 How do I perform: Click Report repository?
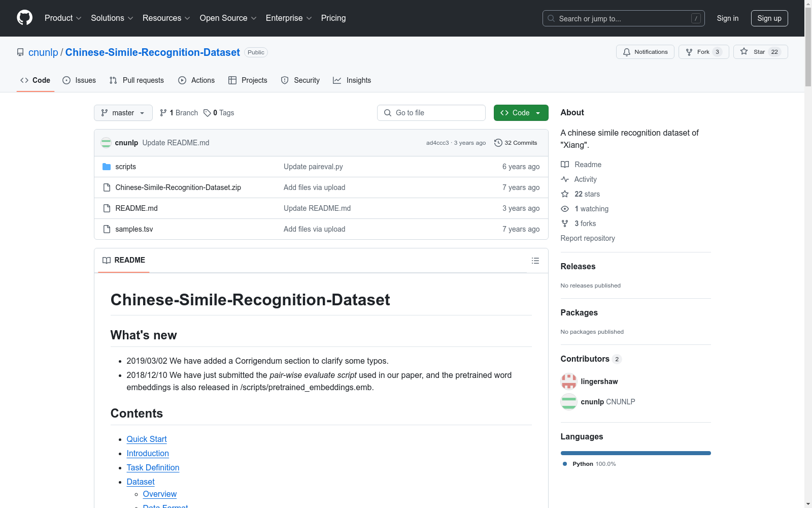tap(588, 238)
